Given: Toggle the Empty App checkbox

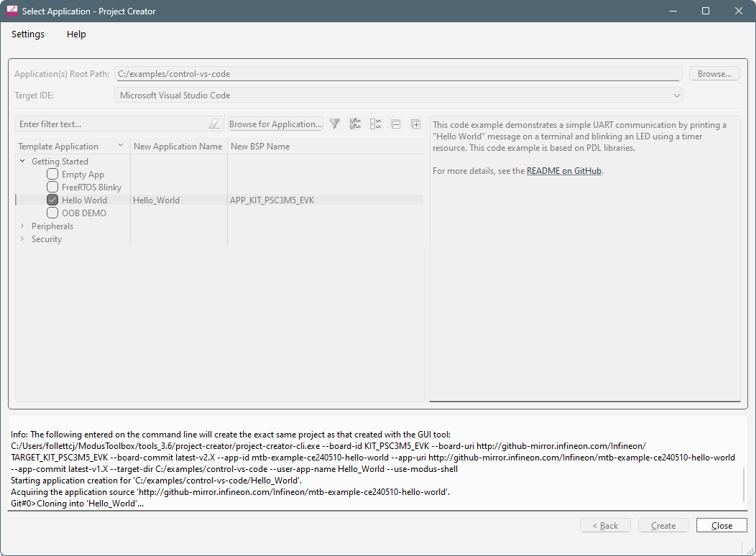Looking at the screenshot, I should tap(52, 175).
